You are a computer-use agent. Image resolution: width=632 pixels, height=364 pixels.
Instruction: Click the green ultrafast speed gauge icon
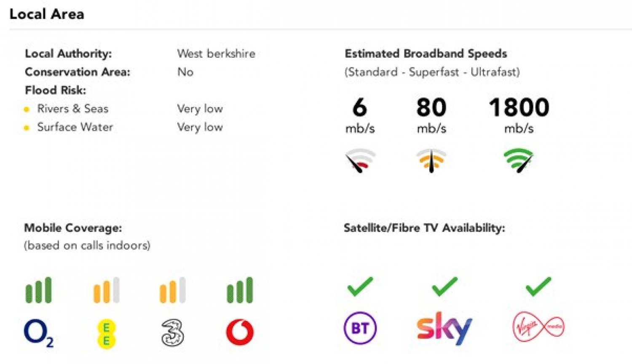click(519, 160)
